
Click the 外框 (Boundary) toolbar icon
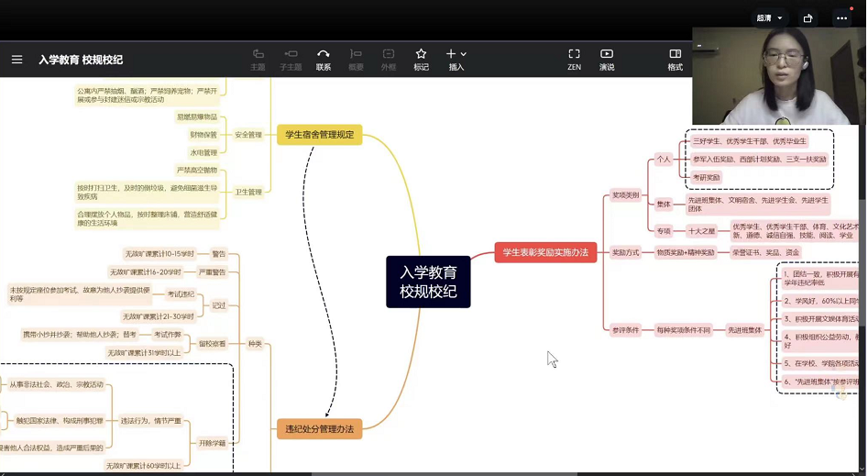[389, 59]
